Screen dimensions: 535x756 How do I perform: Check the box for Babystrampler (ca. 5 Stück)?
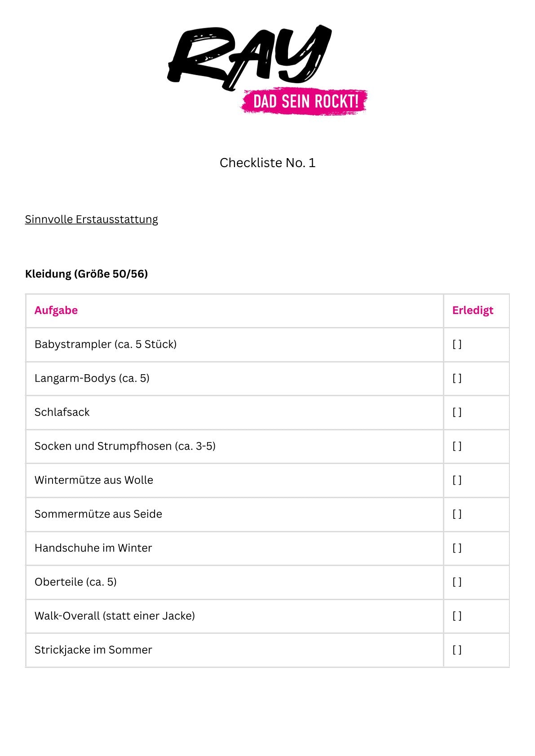(457, 345)
